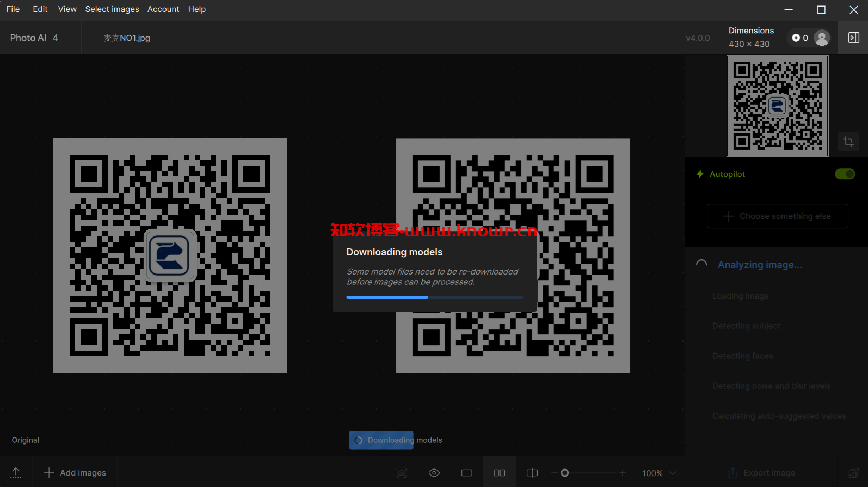868x487 pixels.
Task: Click the Downloading models dialog title
Action: [x=394, y=252]
